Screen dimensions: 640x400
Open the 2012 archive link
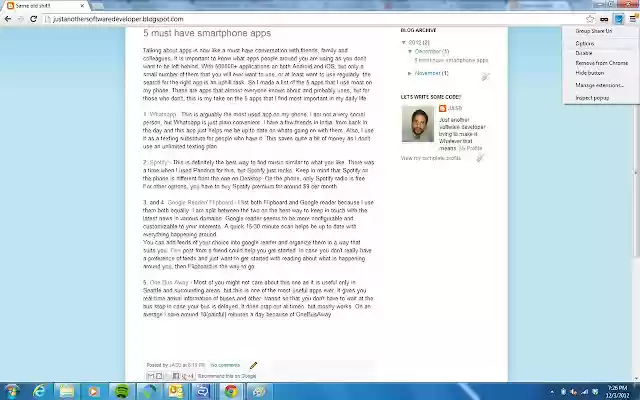pos(415,42)
